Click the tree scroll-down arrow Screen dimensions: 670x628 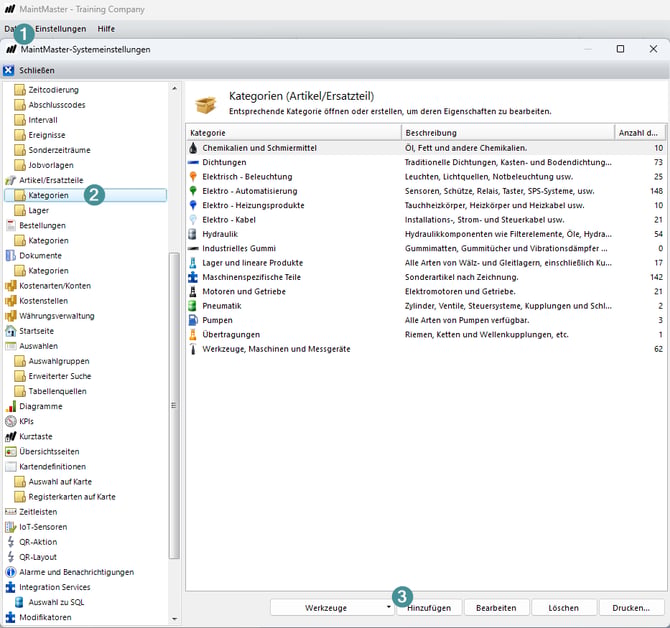tap(174, 619)
